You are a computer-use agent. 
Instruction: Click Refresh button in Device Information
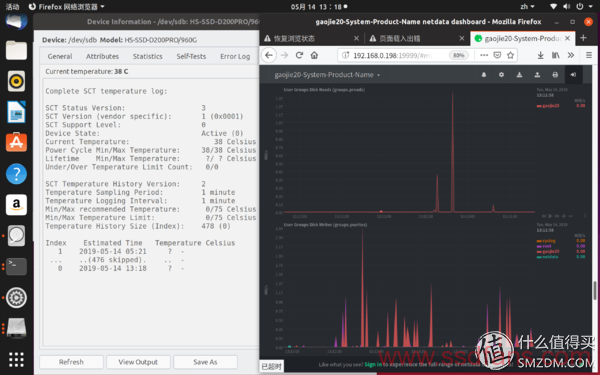71,362
